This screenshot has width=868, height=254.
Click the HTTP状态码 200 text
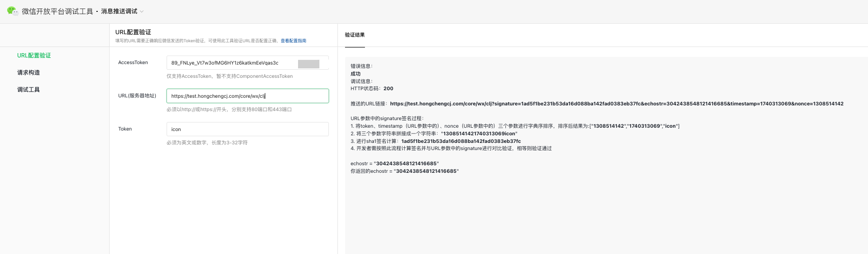(x=372, y=89)
